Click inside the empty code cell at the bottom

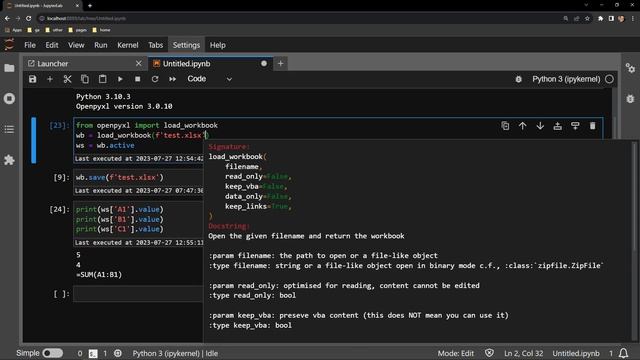pyautogui.click(x=138, y=294)
